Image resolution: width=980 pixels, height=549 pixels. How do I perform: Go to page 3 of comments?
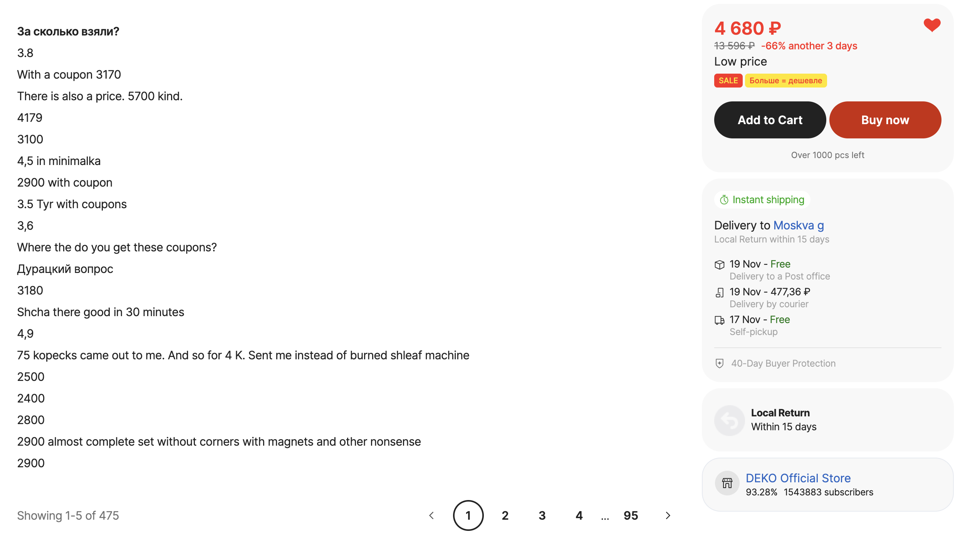tap(542, 515)
